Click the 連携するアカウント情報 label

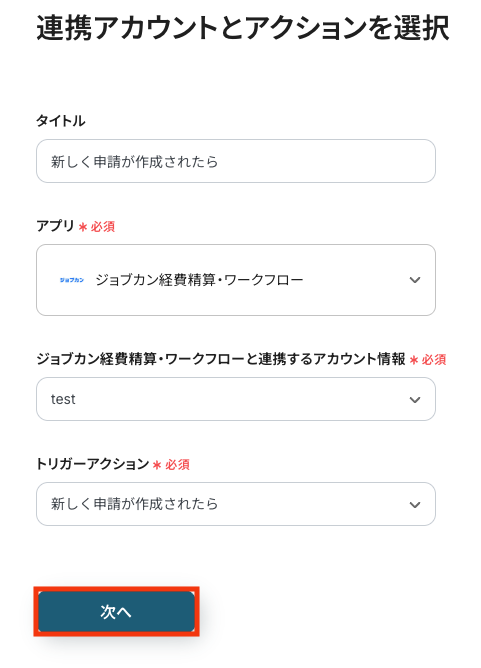221,359
